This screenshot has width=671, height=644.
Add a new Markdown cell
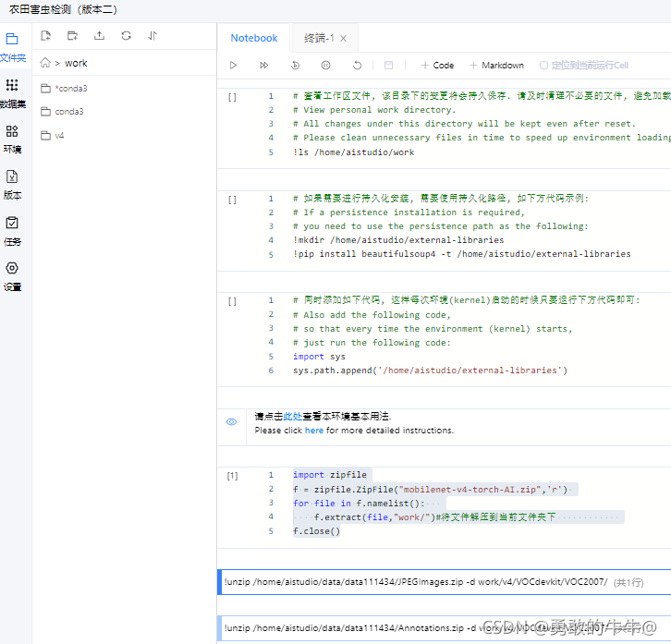(x=497, y=66)
